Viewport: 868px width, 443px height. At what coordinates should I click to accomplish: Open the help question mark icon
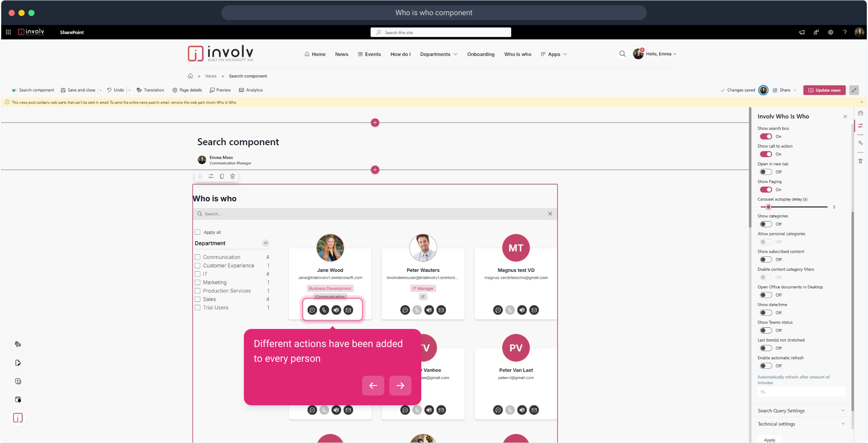click(845, 32)
